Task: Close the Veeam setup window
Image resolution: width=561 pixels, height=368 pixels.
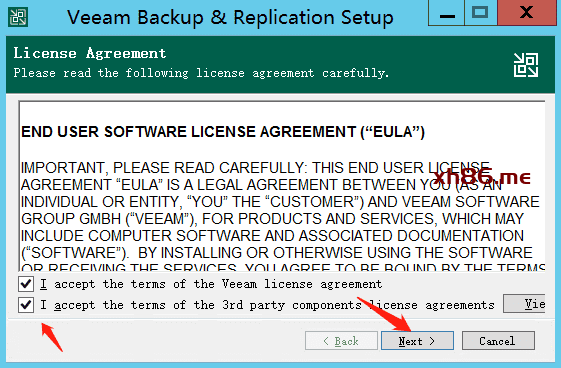Action: (527, 13)
